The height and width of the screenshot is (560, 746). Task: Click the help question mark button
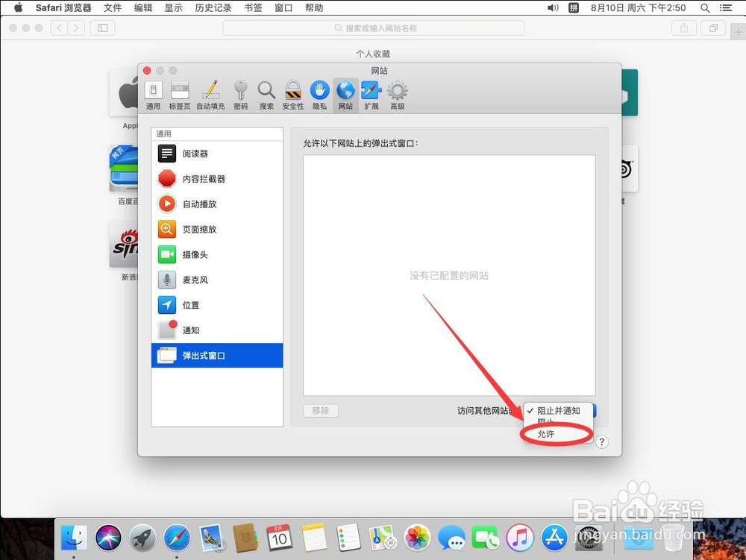coord(602,441)
